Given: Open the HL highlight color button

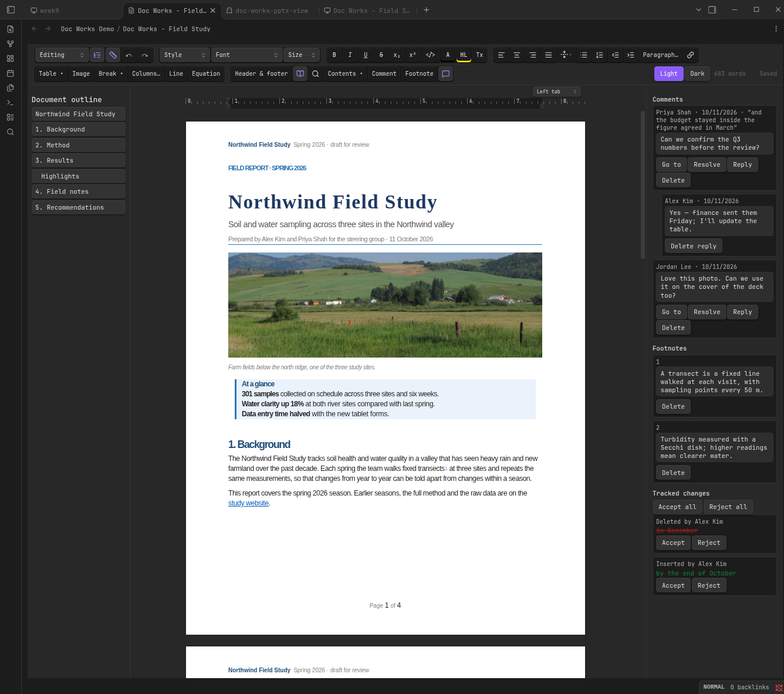Looking at the screenshot, I should point(464,55).
